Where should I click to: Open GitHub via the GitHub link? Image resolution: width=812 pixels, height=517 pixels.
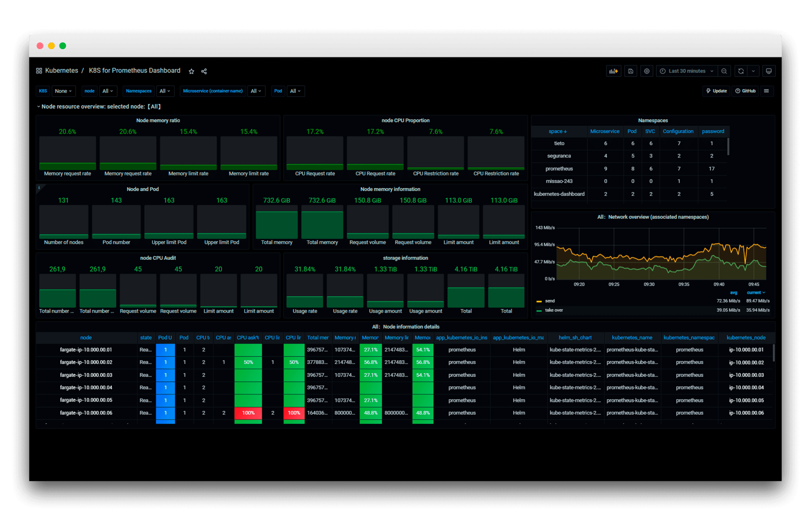coord(745,91)
